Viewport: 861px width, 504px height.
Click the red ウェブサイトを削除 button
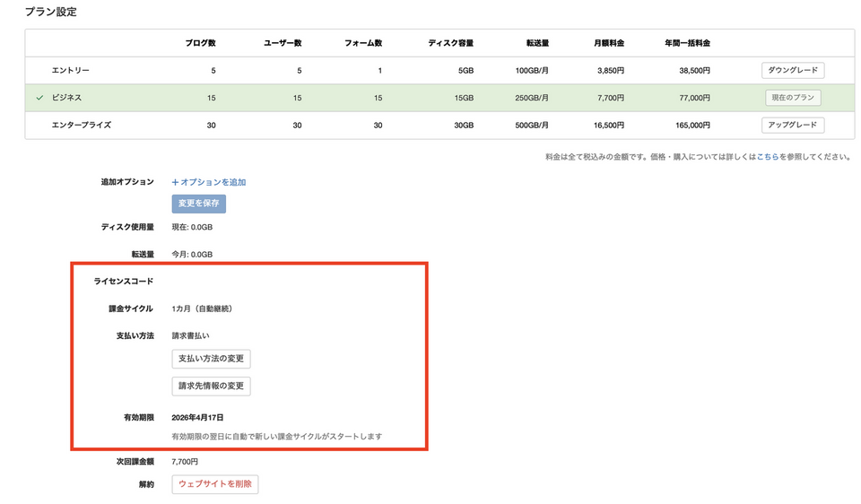coord(215,484)
